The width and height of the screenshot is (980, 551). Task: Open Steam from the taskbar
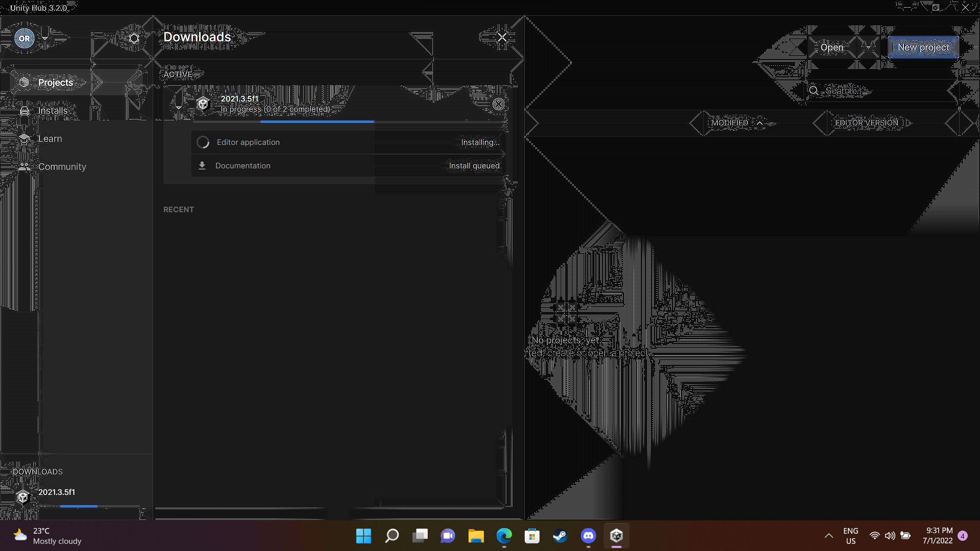560,536
